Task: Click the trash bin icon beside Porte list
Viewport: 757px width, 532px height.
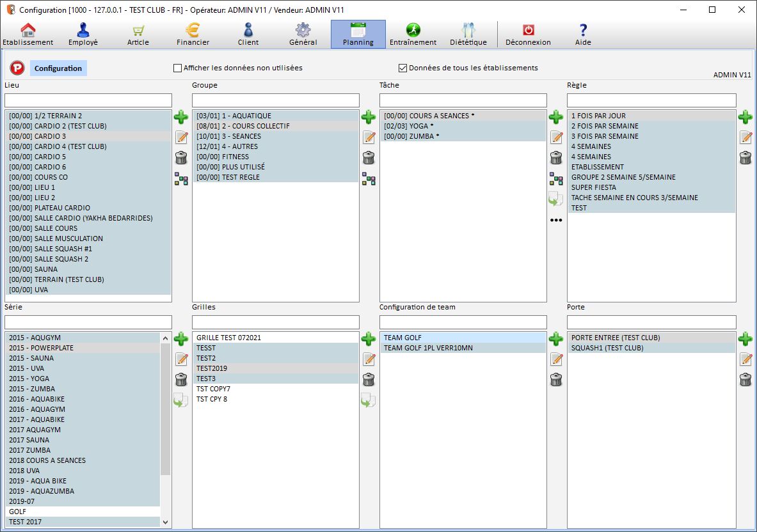Action: [745, 380]
